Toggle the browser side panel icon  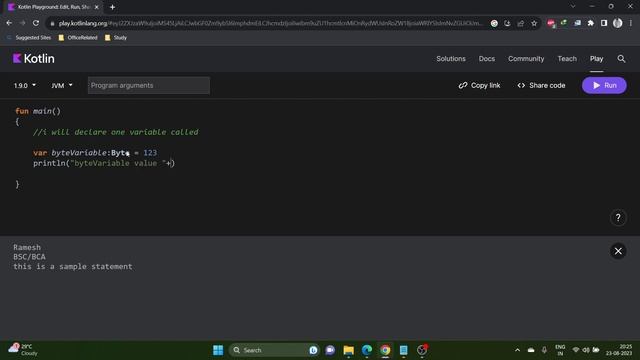[x=604, y=23]
